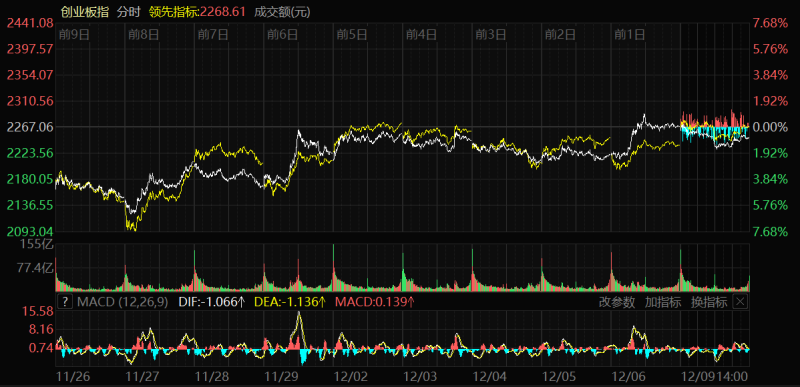The width and height of the screenshot is (800, 387).
Task: Click 换指标 to switch indicator
Action: tap(709, 302)
